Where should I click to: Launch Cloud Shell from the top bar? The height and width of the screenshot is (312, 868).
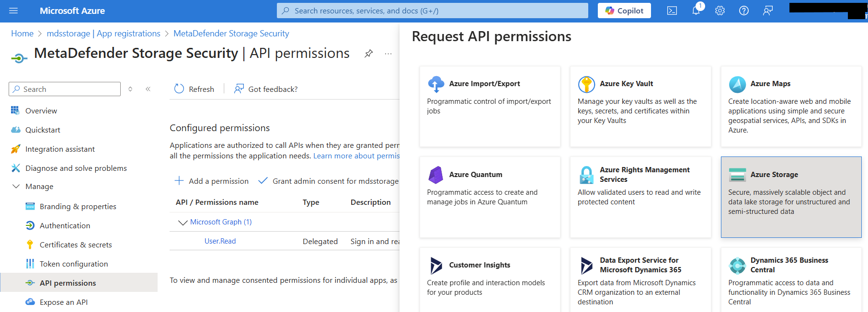(x=672, y=11)
